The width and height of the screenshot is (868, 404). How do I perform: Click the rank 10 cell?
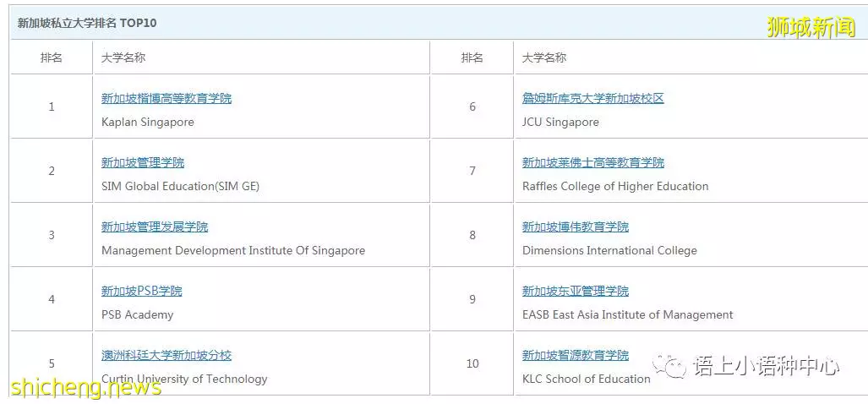click(x=472, y=363)
